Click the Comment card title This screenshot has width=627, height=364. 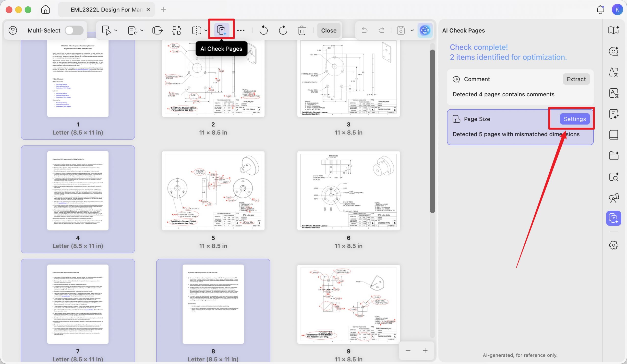[477, 79]
